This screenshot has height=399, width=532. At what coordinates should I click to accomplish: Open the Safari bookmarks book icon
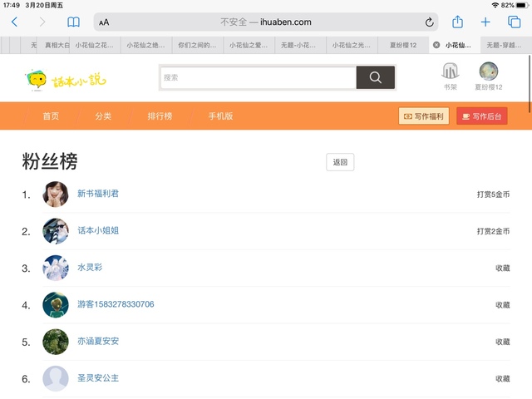pyautogui.click(x=74, y=22)
